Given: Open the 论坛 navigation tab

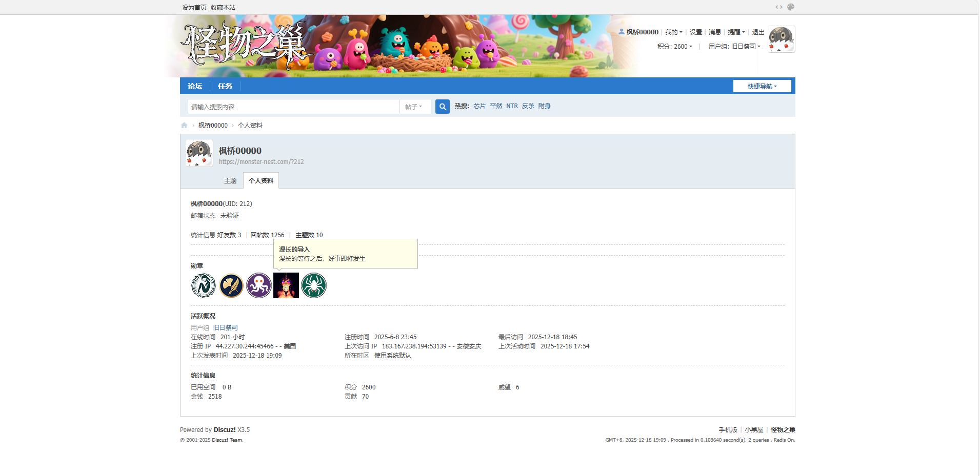Looking at the screenshot, I should click(x=195, y=86).
